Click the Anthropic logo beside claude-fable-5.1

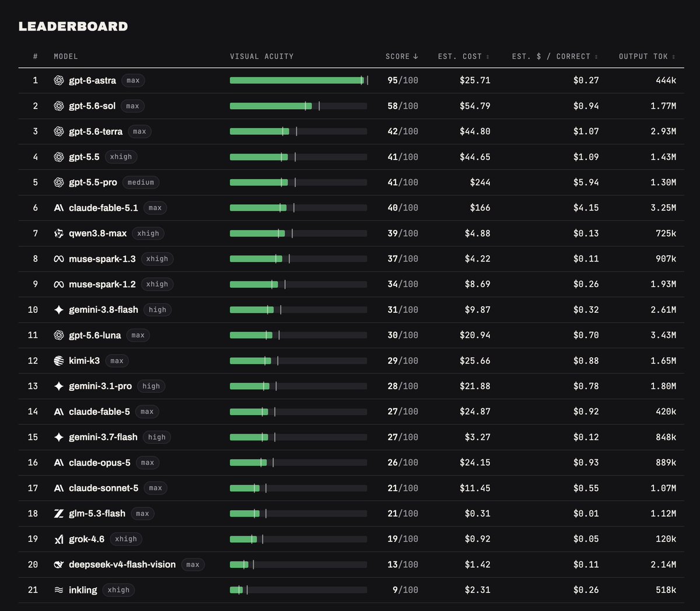pos(59,208)
